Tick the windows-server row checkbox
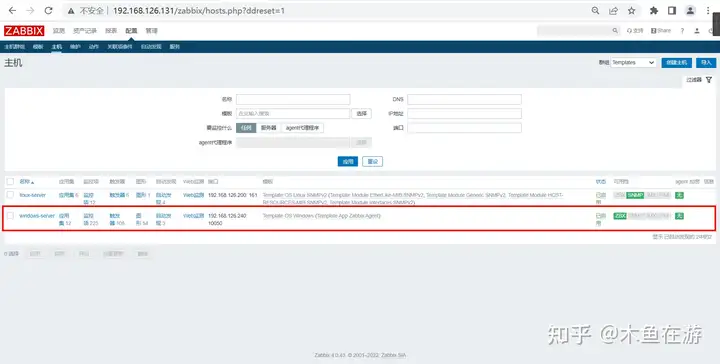This screenshot has height=364, width=720. pos(10,216)
